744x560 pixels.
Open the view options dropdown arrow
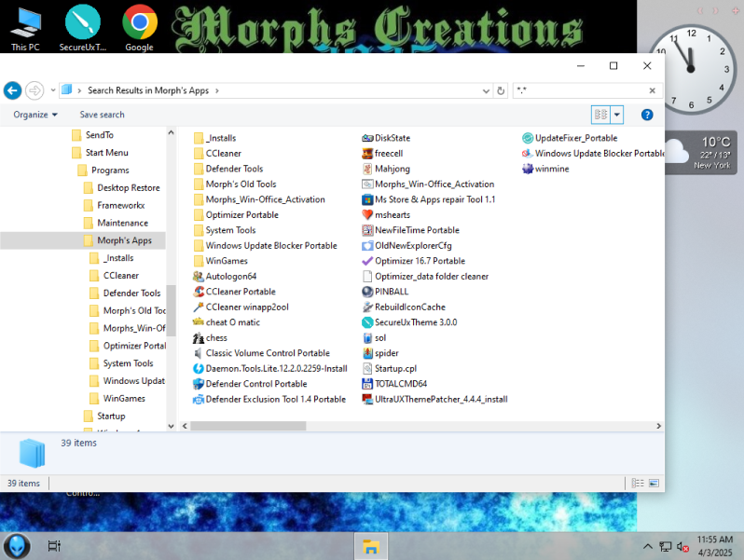click(x=617, y=115)
